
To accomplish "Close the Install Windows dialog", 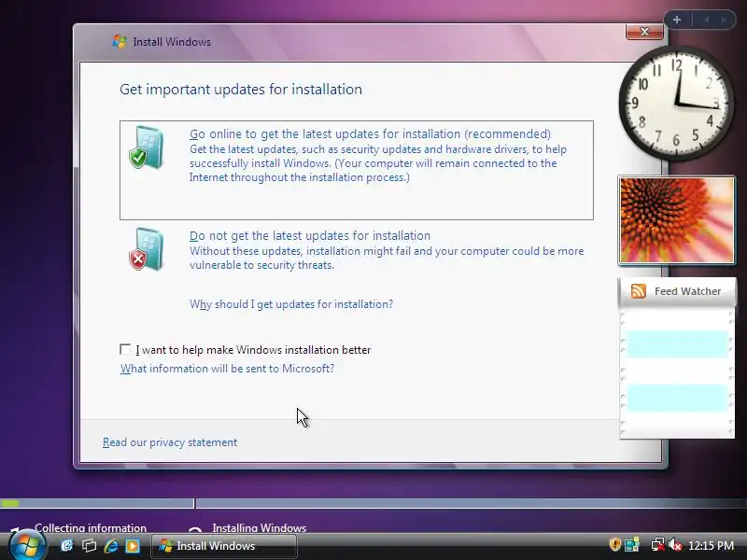I will tap(644, 32).
